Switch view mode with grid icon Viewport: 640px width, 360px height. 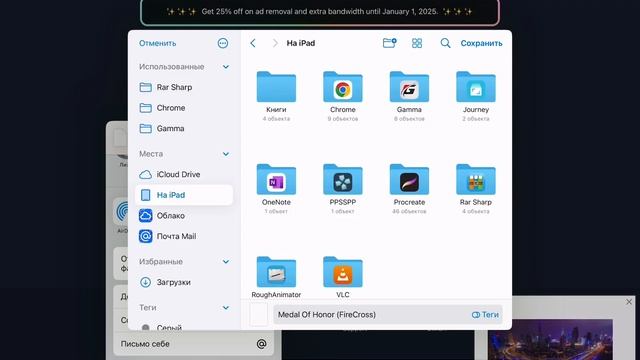[417, 43]
